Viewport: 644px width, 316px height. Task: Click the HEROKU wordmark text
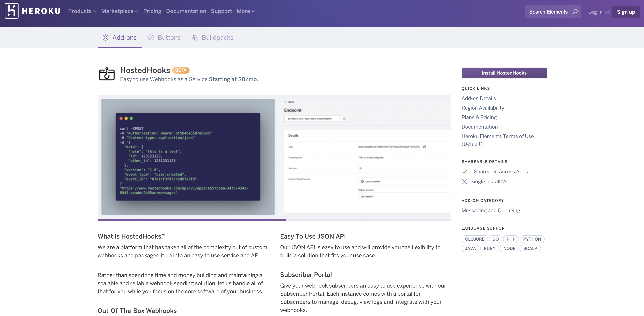[41, 11]
